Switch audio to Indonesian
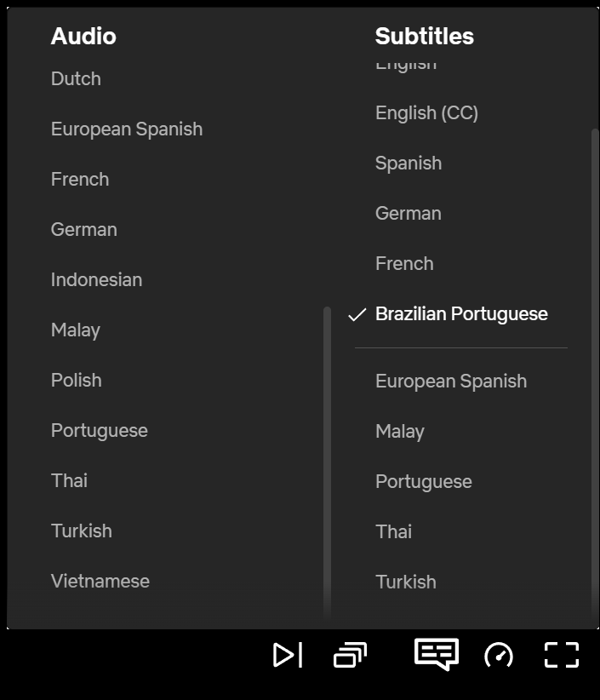The width and height of the screenshot is (600, 700). tap(96, 280)
